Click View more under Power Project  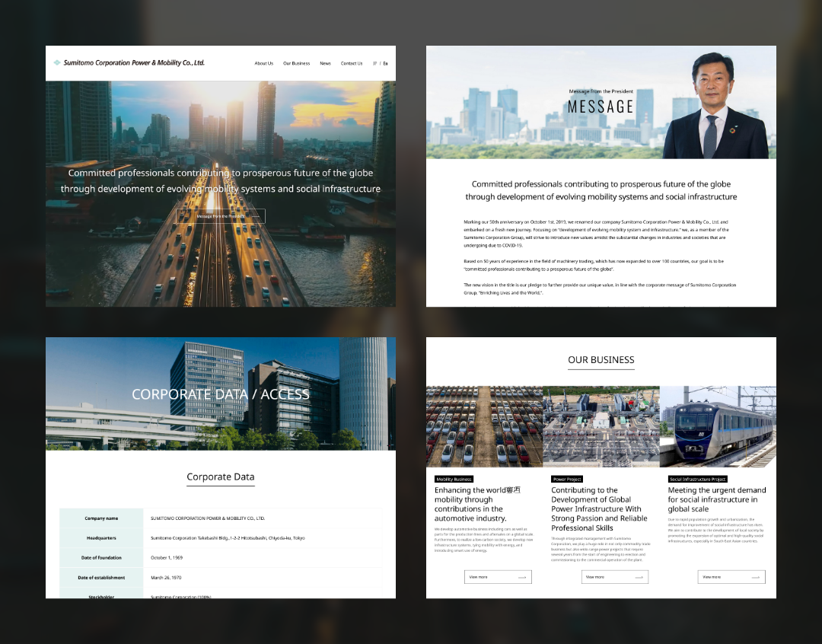[x=614, y=577]
